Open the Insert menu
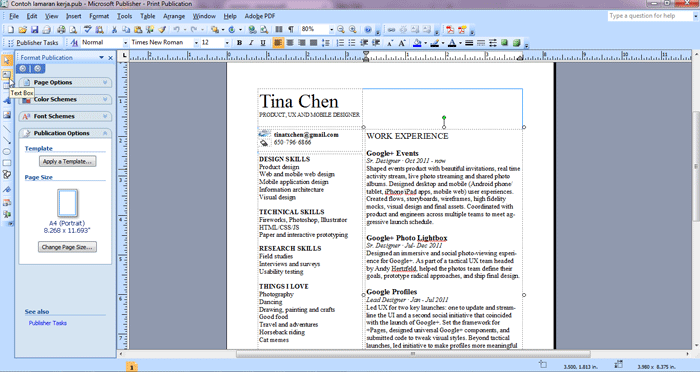 [74, 16]
